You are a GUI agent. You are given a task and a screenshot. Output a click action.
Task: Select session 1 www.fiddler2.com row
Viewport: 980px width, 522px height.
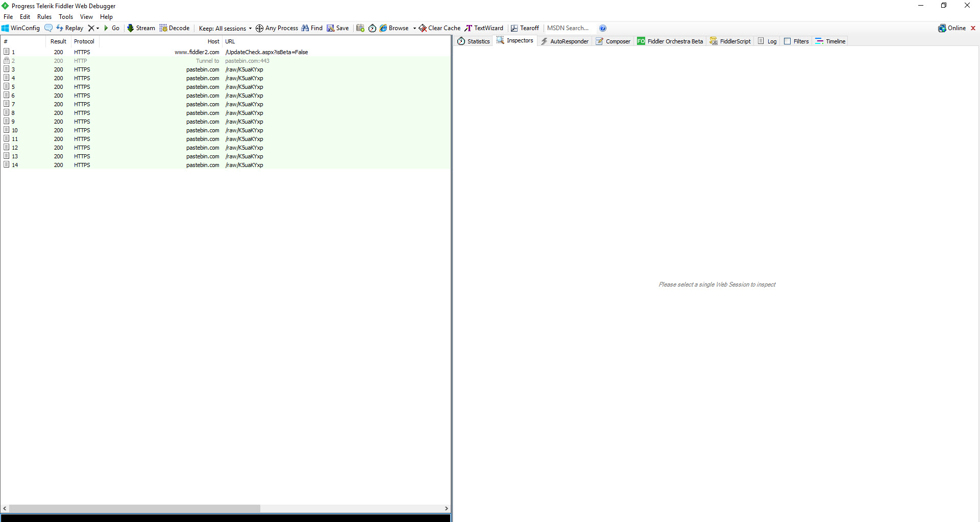[226, 52]
